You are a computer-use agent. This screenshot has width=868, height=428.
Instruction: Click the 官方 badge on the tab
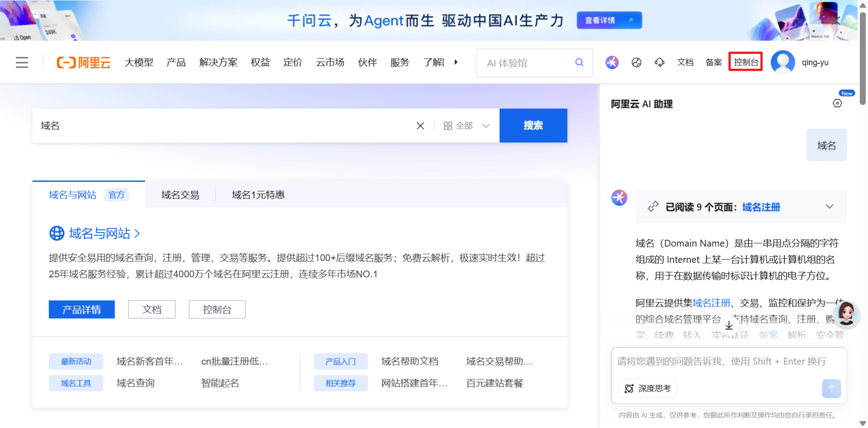point(116,195)
